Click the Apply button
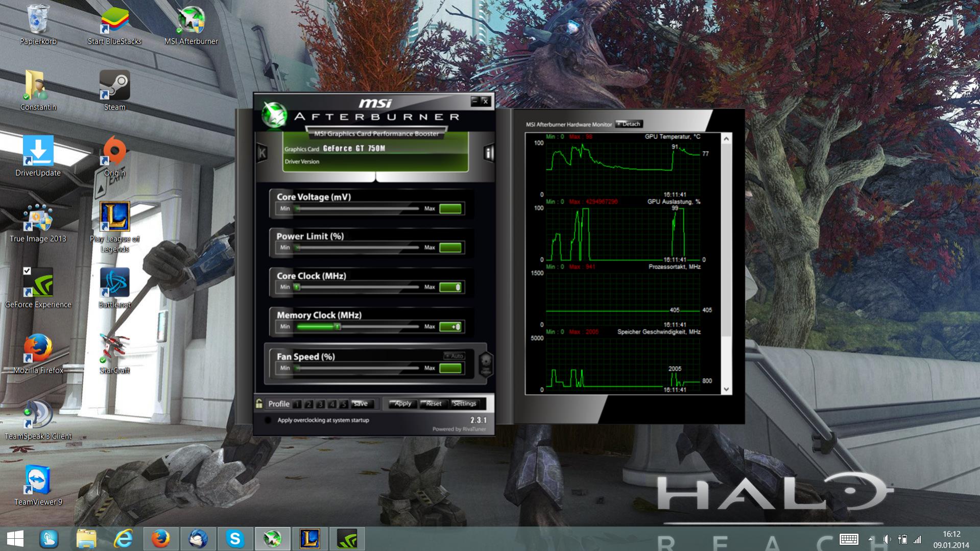 [x=402, y=404]
